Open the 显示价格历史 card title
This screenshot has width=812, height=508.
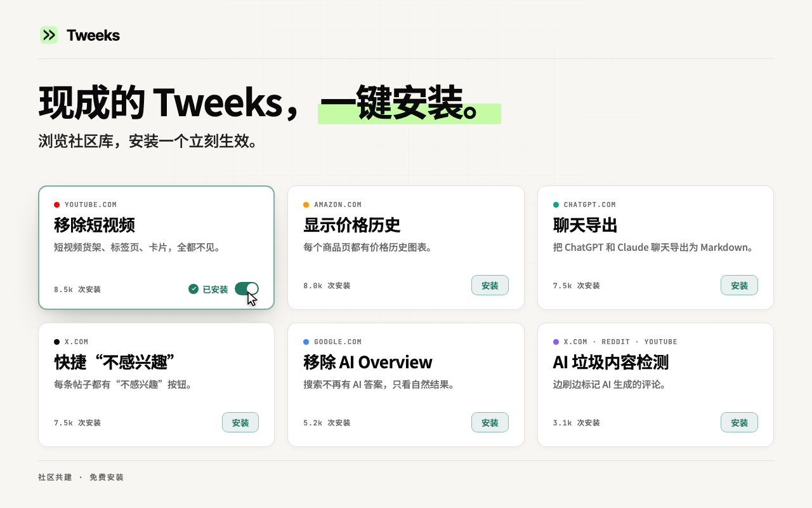(x=352, y=225)
